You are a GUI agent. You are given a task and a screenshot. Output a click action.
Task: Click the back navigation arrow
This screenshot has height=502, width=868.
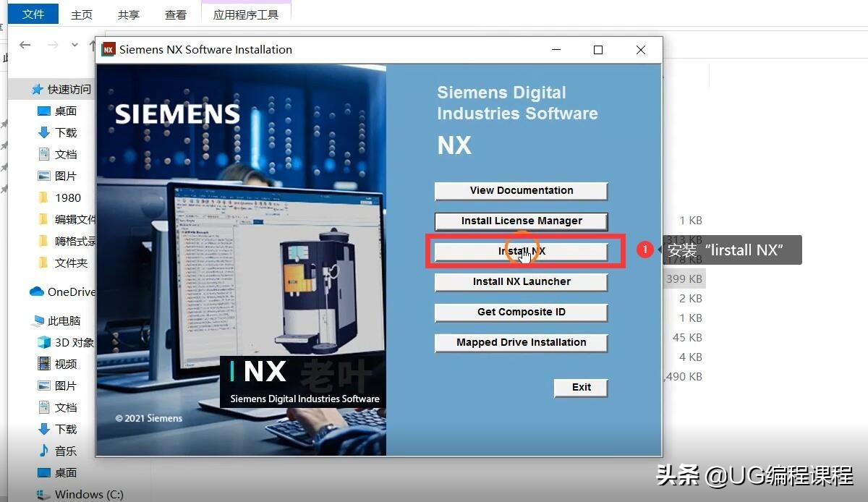[x=25, y=45]
